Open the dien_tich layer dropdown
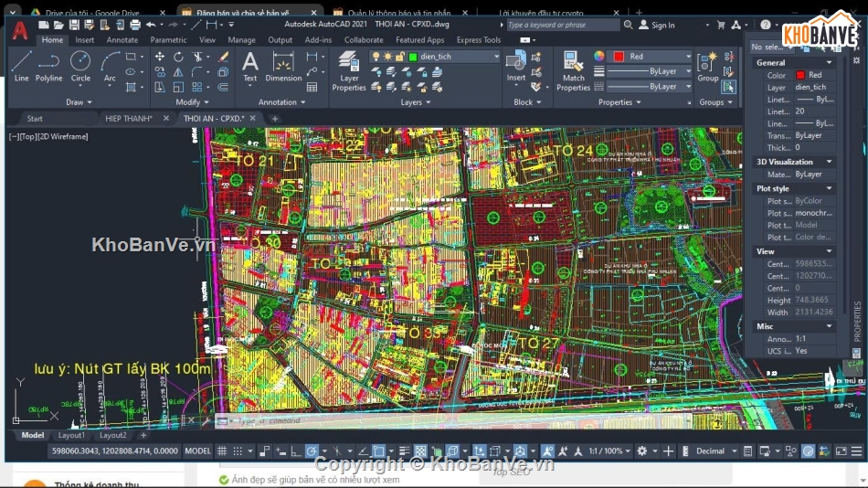 tap(496, 57)
